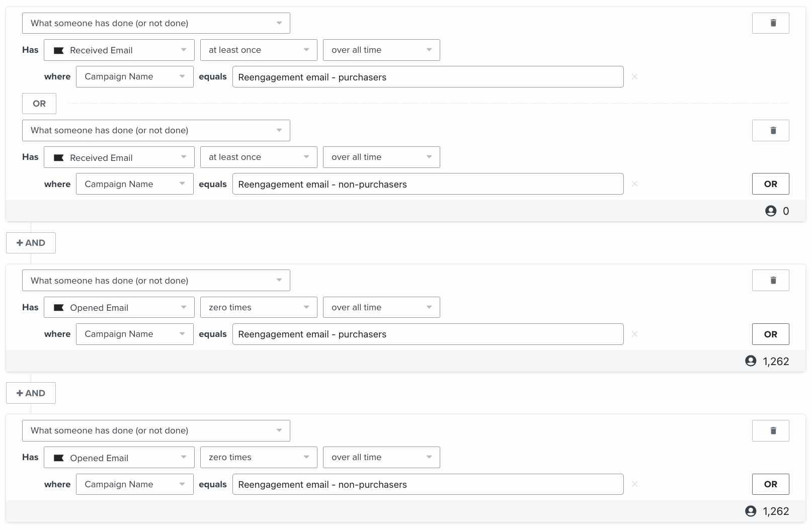Click the email icon beside Received Email
The width and height of the screenshot is (812, 530).
coord(59,50)
